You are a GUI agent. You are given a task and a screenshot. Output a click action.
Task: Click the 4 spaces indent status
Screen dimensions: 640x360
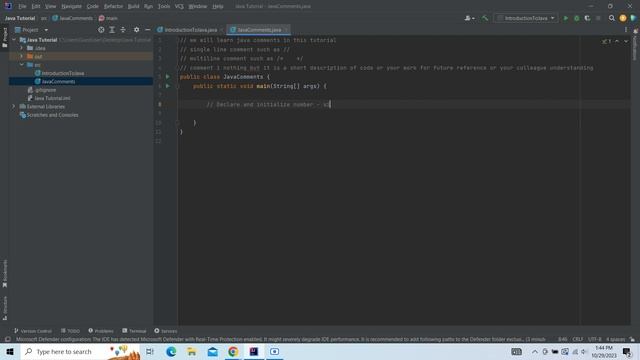point(616,339)
